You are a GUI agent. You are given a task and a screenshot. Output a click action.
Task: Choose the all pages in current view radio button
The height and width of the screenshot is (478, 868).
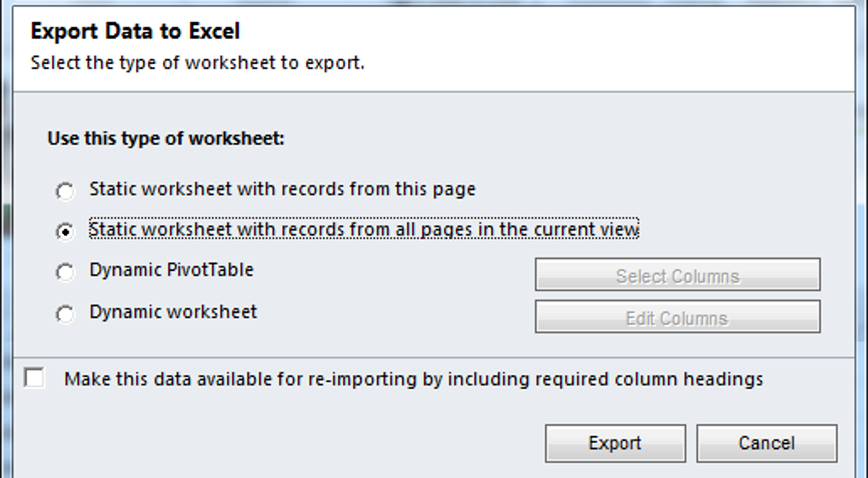[x=65, y=231]
